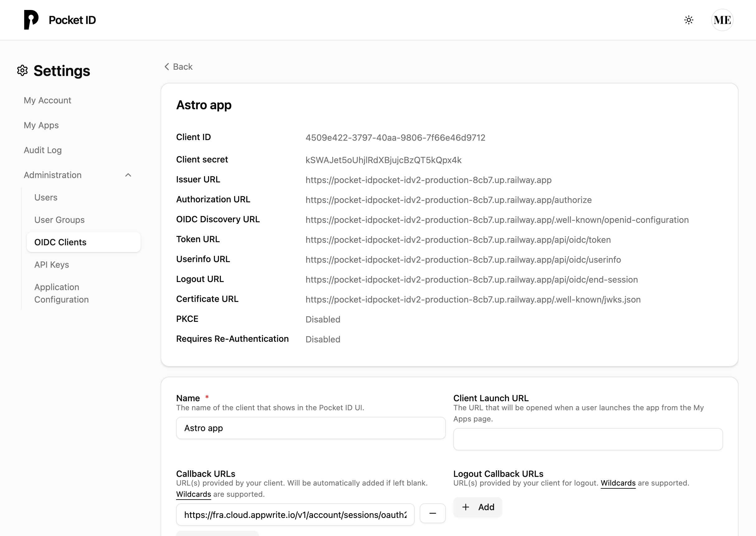Click the Pocket ID logo icon
756x536 pixels.
tap(31, 20)
